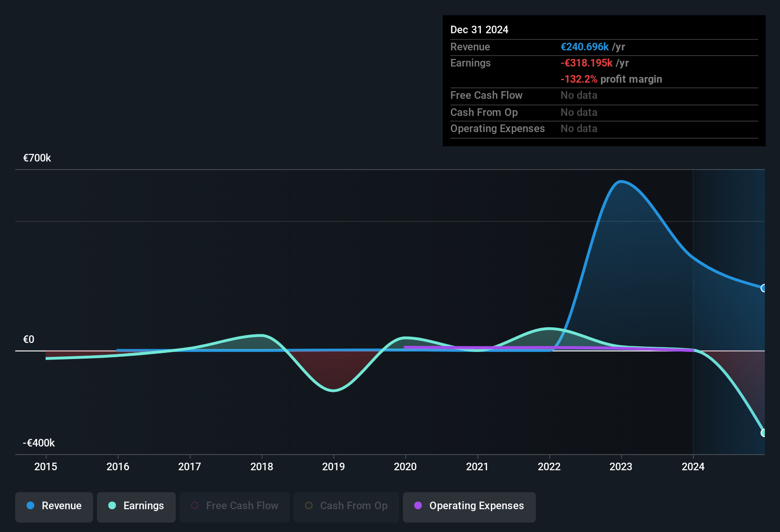Click the 2016 x-axis label

click(118, 466)
